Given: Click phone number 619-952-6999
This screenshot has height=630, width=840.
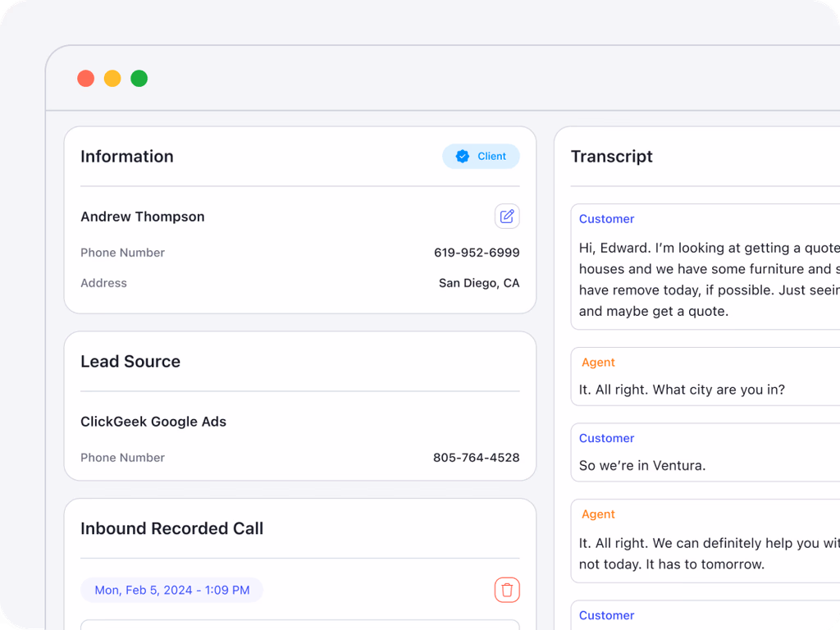Looking at the screenshot, I should click(x=476, y=253).
